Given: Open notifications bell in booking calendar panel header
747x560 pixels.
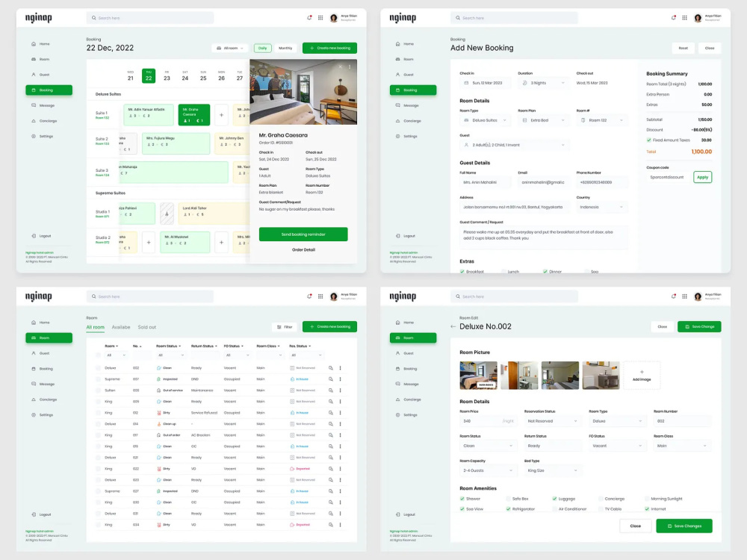Looking at the screenshot, I should click(309, 18).
